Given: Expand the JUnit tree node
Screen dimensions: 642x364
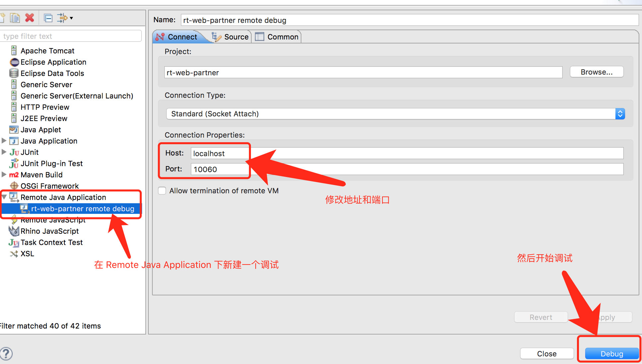Looking at the screenshot, I should 4,152.
